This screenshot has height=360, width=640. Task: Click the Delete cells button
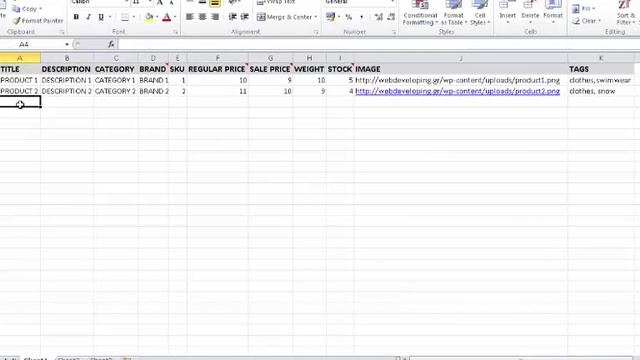click(530, 12)
